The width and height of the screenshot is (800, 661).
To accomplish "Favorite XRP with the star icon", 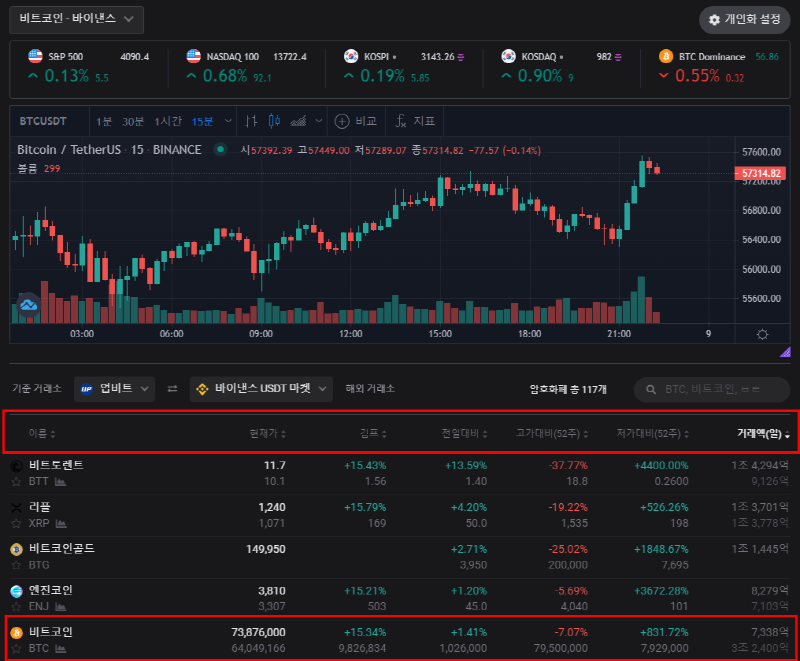I will [16, 523].
